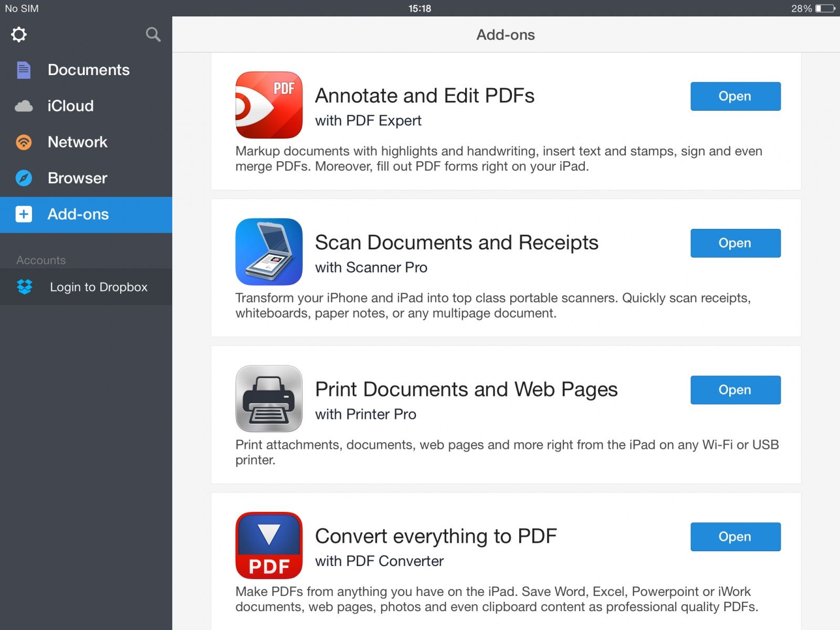
Task: Click the Documents file icon in sidebar
Action: coord(24,70)
